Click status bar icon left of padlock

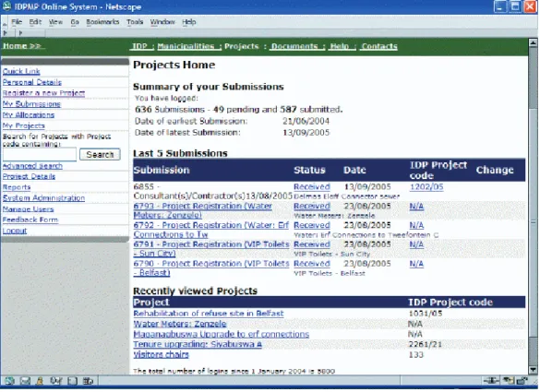point(508,380)
